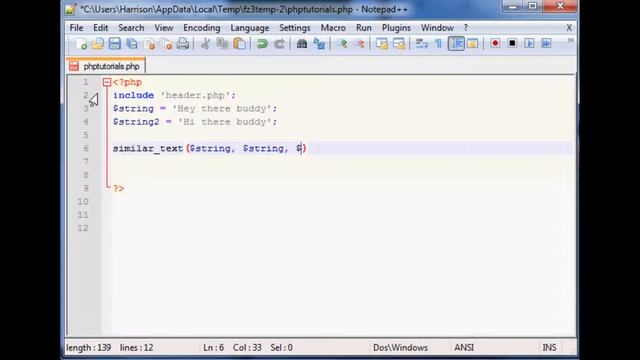Screen dimensions: 640x360
Task: Redo the edit using Redo arrow icon
Action: 280,44
